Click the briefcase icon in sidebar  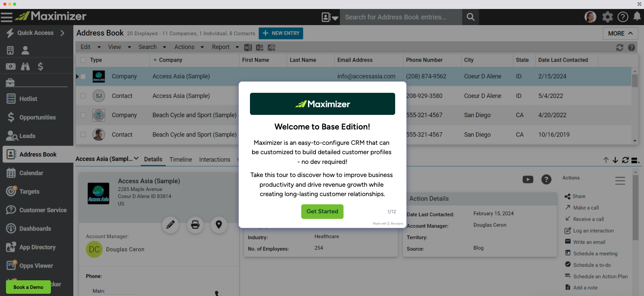tap(10, 82)
